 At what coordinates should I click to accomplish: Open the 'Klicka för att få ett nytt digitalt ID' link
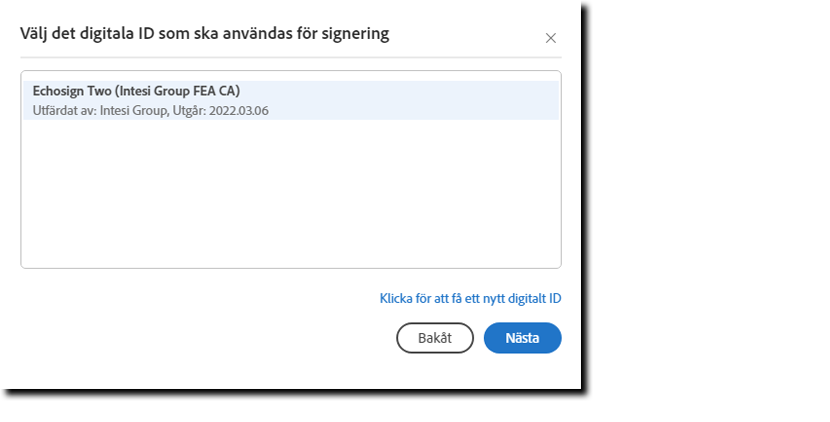click(x=470, y=298)
